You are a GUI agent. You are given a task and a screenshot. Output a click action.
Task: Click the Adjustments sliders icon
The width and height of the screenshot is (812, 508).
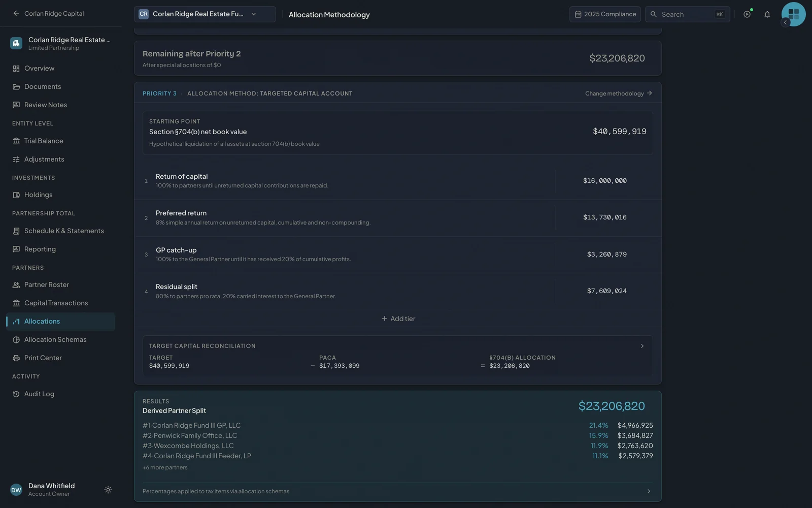click(16, 159)
